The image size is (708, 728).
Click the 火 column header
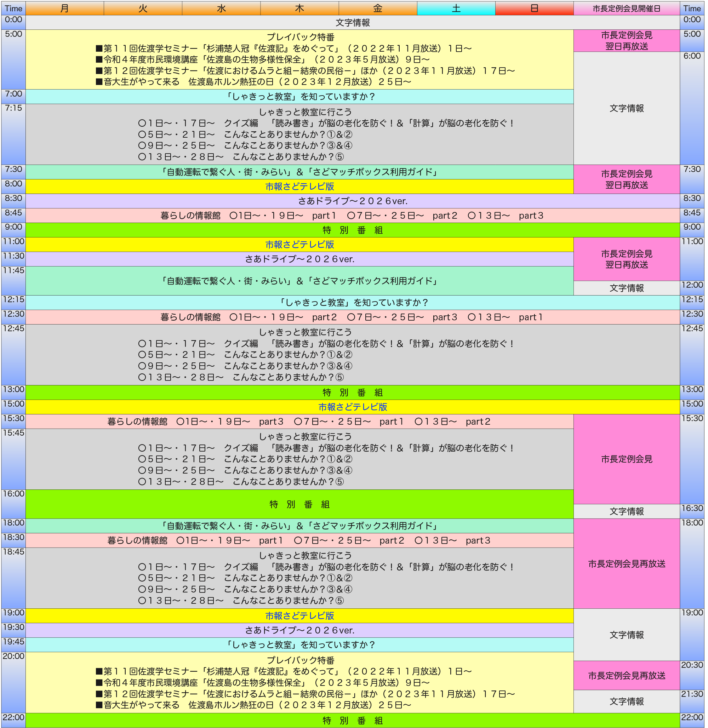(143, 8)
